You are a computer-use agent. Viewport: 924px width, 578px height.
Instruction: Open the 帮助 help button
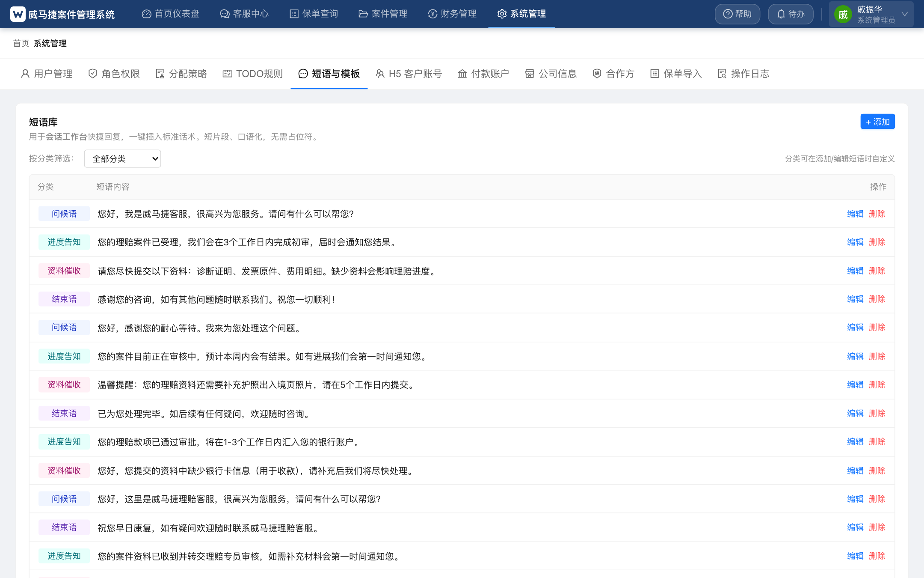(737, 14)
